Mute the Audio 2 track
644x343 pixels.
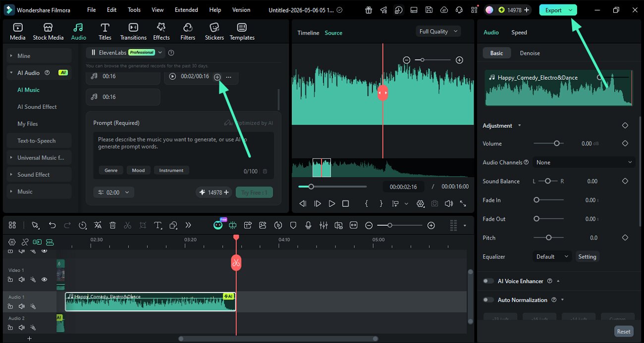pyautogui.click(x=21, y=327)
